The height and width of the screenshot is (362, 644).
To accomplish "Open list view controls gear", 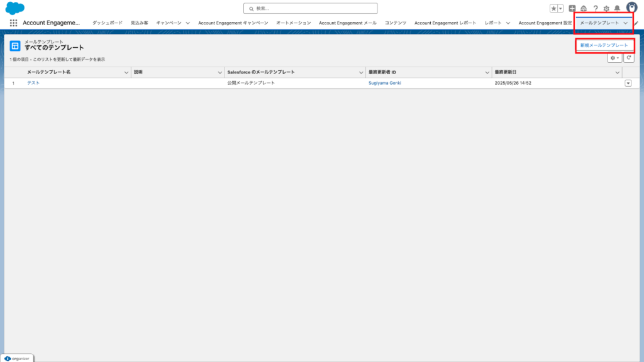I will (x=614, y=58).
